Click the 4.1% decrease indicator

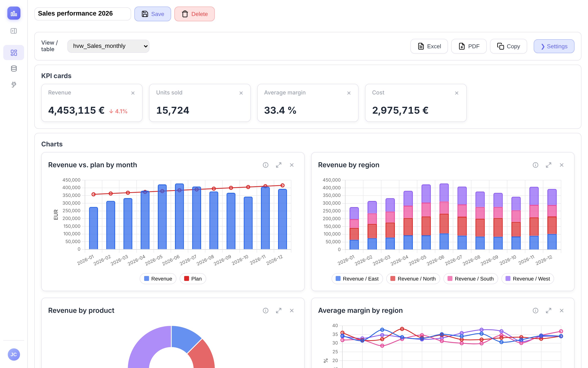[118, 111]
